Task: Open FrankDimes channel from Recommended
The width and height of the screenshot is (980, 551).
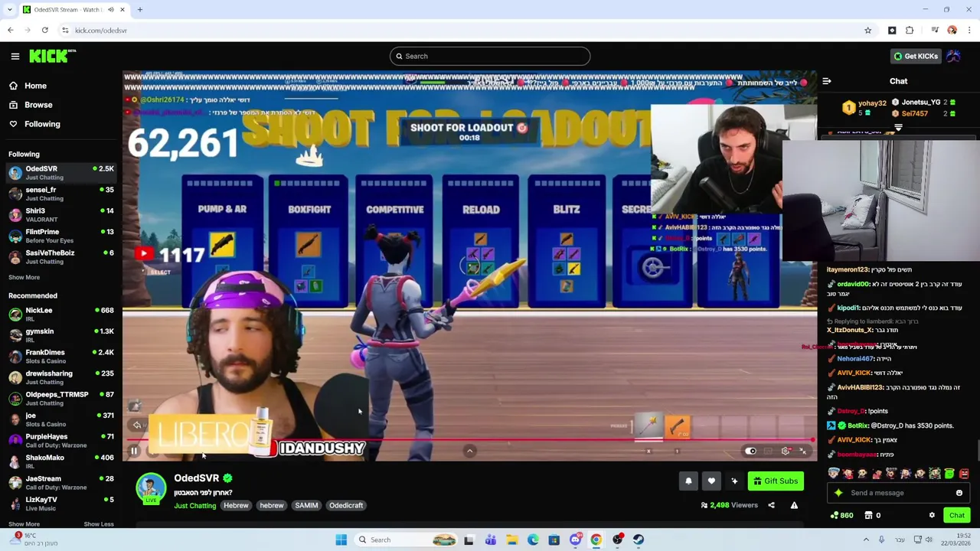Action: [61, 357]
